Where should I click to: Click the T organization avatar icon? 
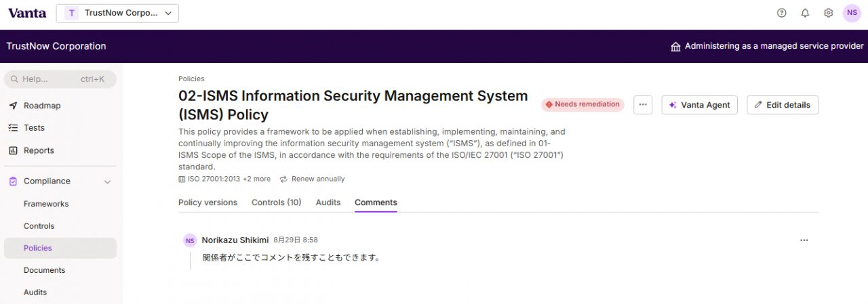tap(72, 13)
